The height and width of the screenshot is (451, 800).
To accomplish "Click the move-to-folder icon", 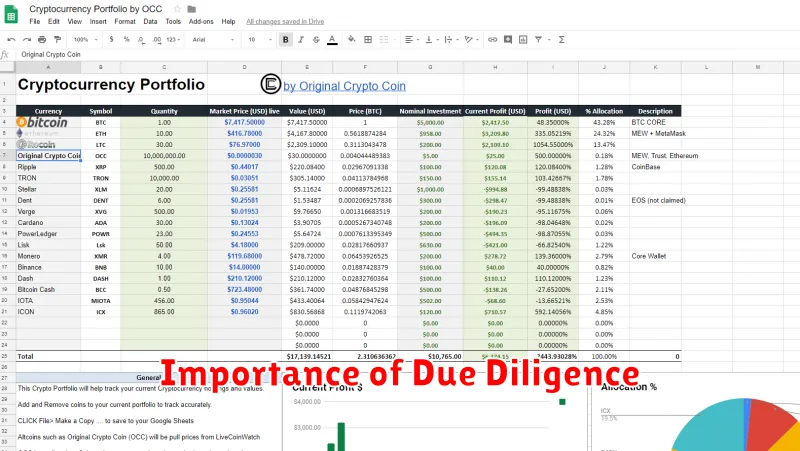I will coord(192,9).
